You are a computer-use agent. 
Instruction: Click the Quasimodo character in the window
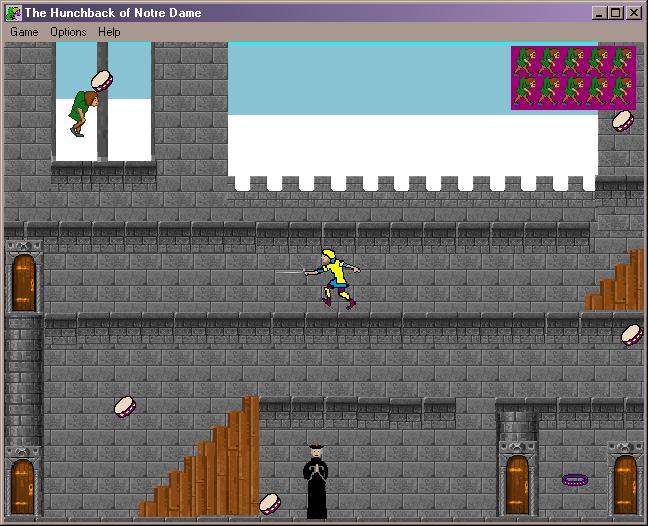(83, 113)
